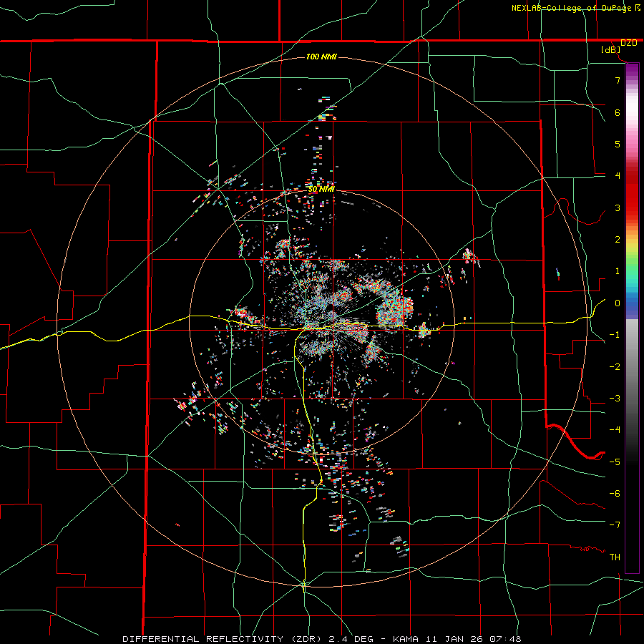Image resolution: width=644 pixels, height=644 pixels.
Task: Click the 5 value on the color scale
Action: (x=618, y=144)
